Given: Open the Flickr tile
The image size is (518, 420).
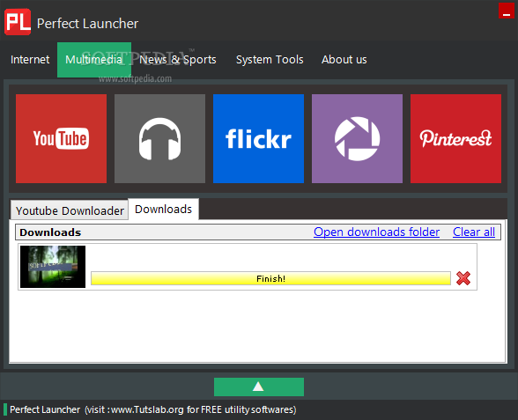Looking at the screenshot, I should click(258, 139).
